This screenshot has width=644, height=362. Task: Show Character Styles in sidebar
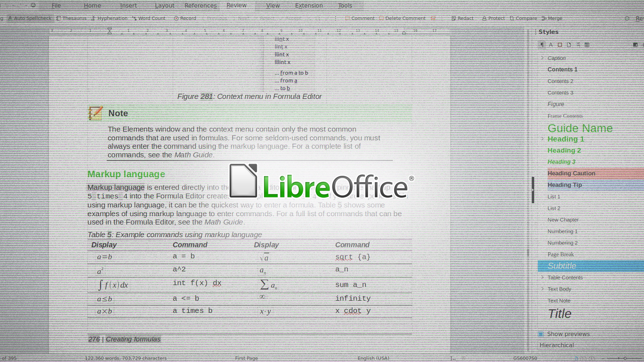click(551, 45)
